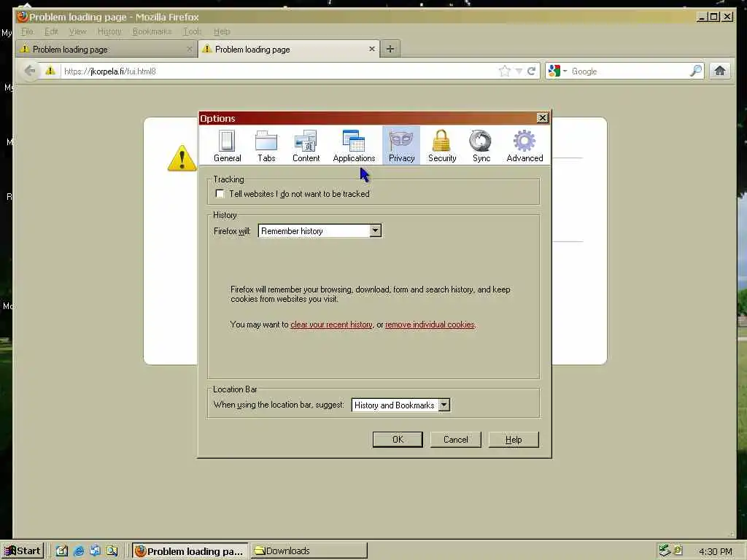
Task: Open the Security padlock pane
Action: coord(441,146)
